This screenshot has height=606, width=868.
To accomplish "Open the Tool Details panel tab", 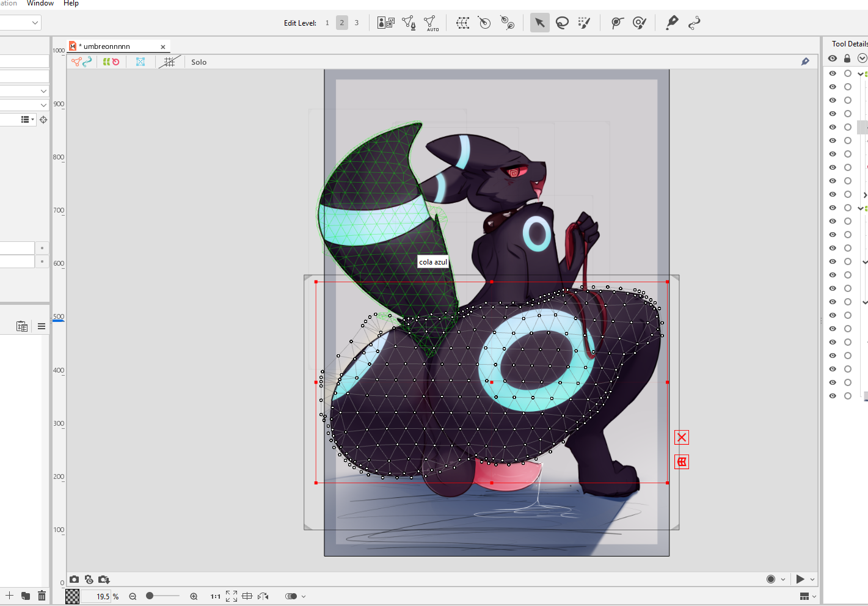I will click(850, 44).
